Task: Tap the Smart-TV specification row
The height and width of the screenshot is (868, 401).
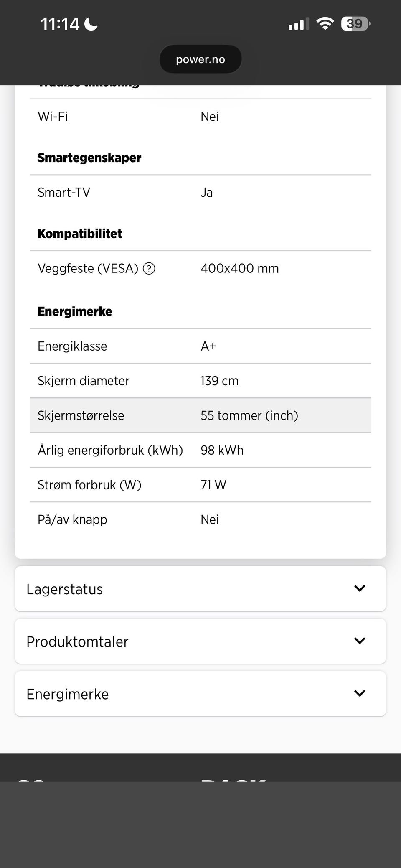Action: pyautogui.click(x=200, y=192)
